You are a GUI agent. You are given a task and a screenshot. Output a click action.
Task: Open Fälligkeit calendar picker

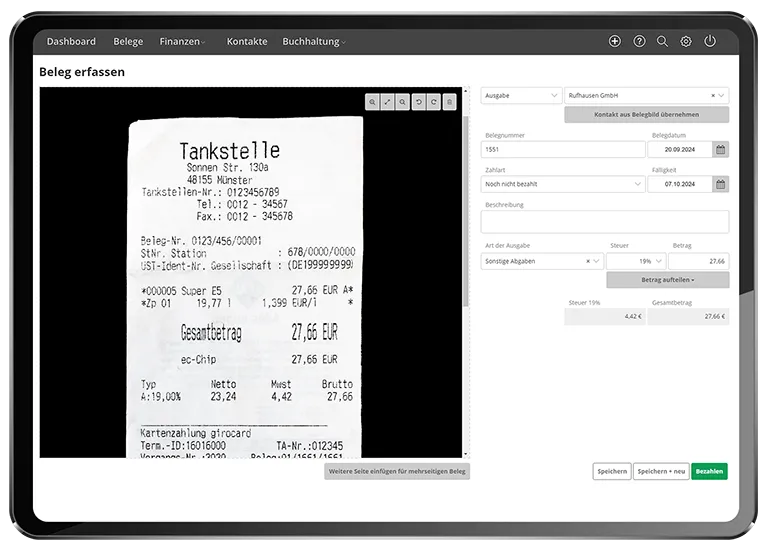(720, 184)
